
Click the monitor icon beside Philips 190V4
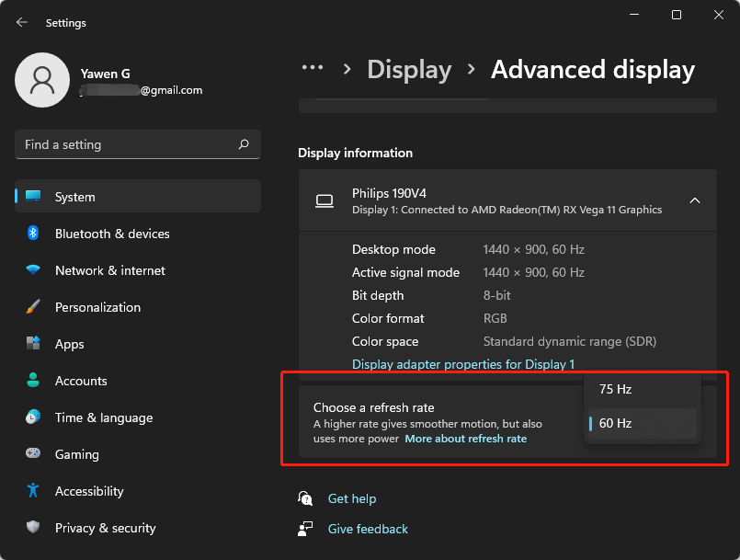[x=324, y=200]
